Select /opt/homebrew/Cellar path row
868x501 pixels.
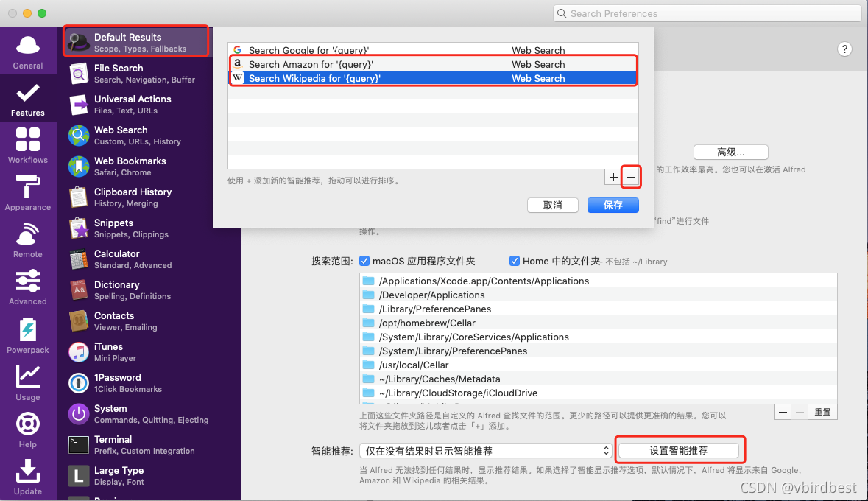pos(598,323)
